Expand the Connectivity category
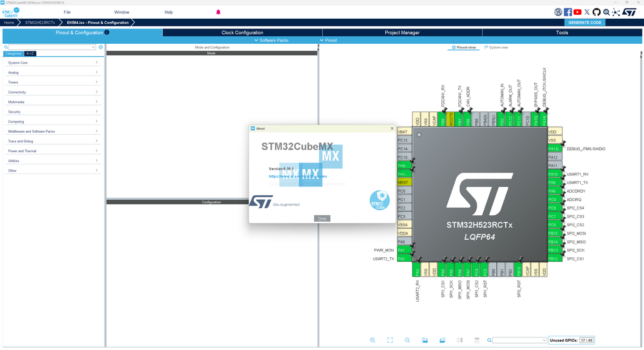The image size is (644, 350). [53, 92]
